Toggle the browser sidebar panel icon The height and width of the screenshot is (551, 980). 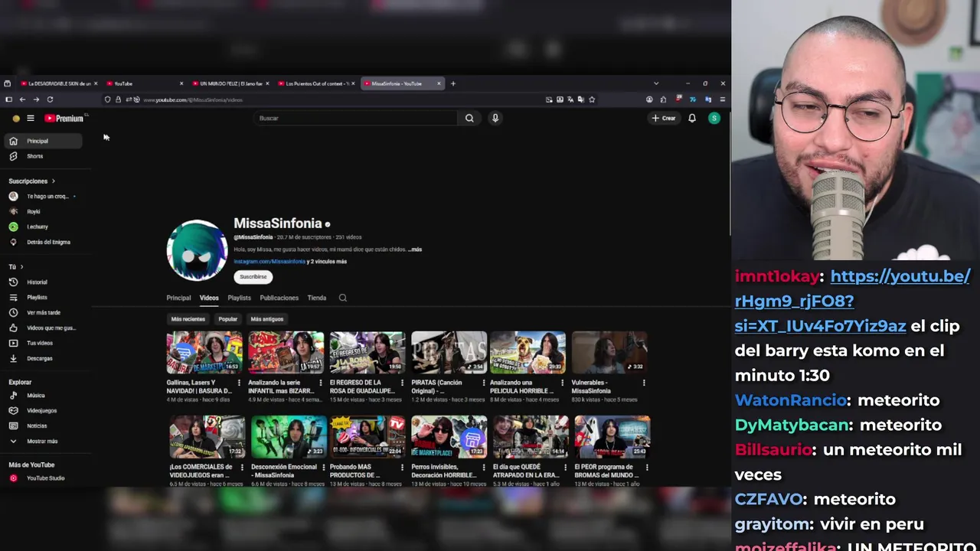(x=8, y=99)
